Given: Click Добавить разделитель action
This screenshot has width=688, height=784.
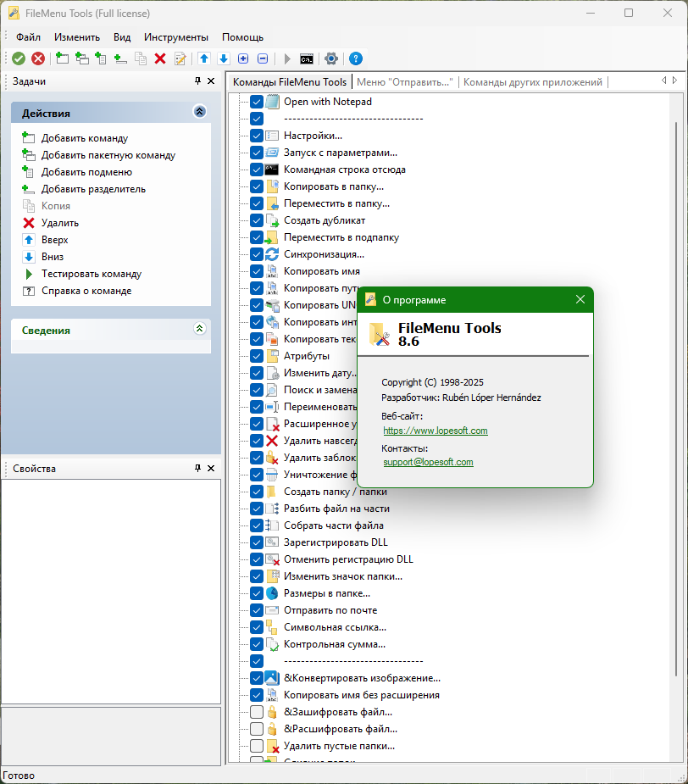Looking at the screenshot, I should (x=93, y=189).
